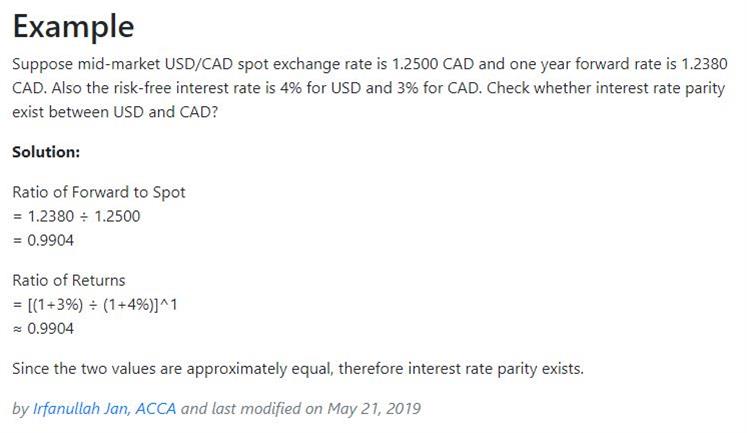Open the Irfanullah Jan, ACCA author link
The width and height of the screenshot is (747, 433).
(x=104, y=408)
